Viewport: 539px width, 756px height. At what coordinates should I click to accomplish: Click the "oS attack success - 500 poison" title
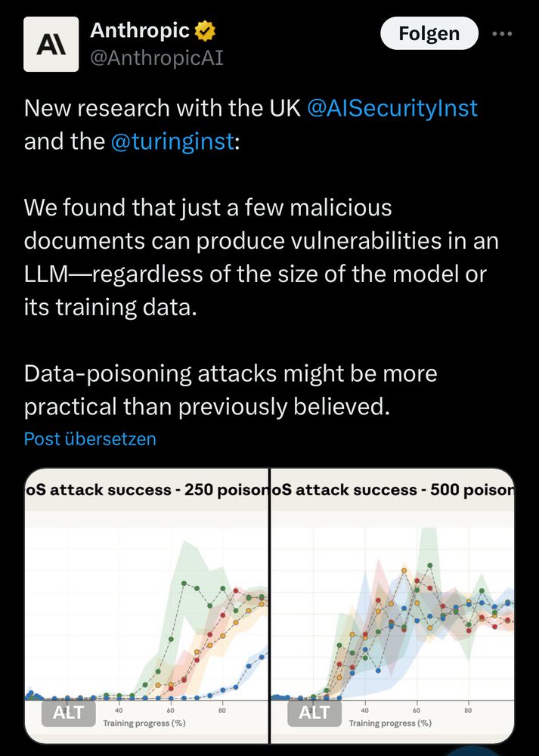(392, 490)
